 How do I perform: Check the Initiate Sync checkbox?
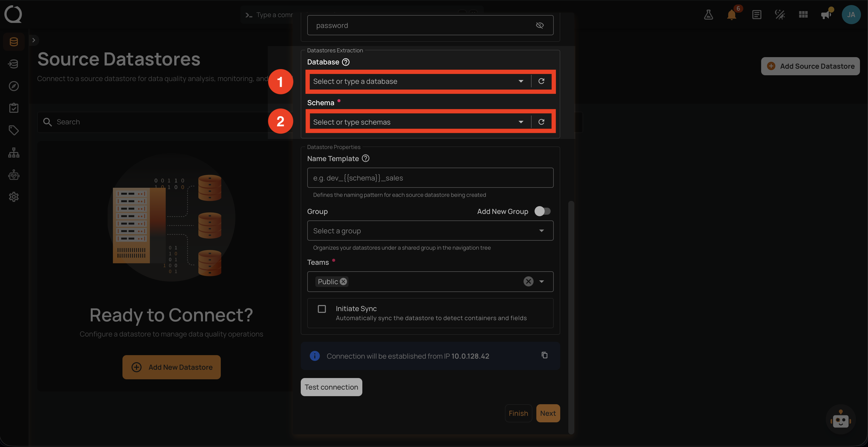coord(322,309)
